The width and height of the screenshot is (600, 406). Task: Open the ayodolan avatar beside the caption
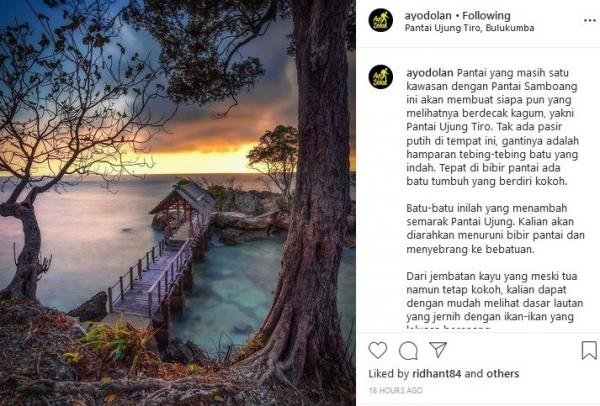click(381, 77)
